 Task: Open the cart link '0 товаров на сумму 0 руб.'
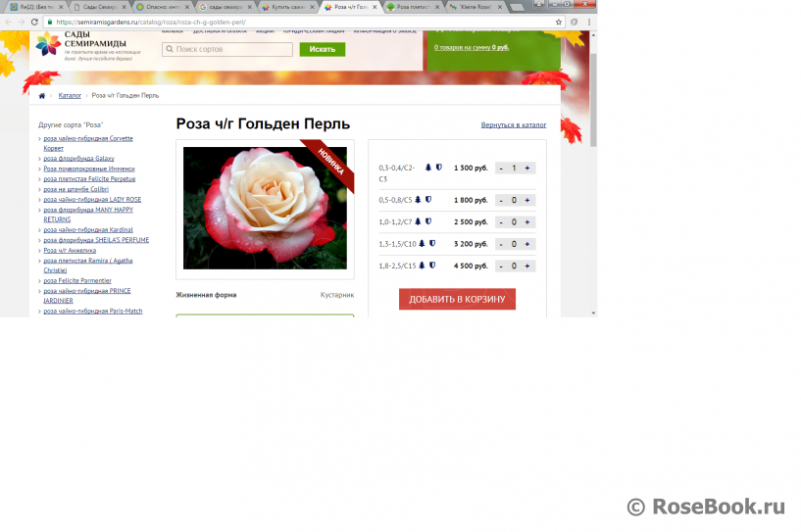pyautogui.click(x=472, y=47)
